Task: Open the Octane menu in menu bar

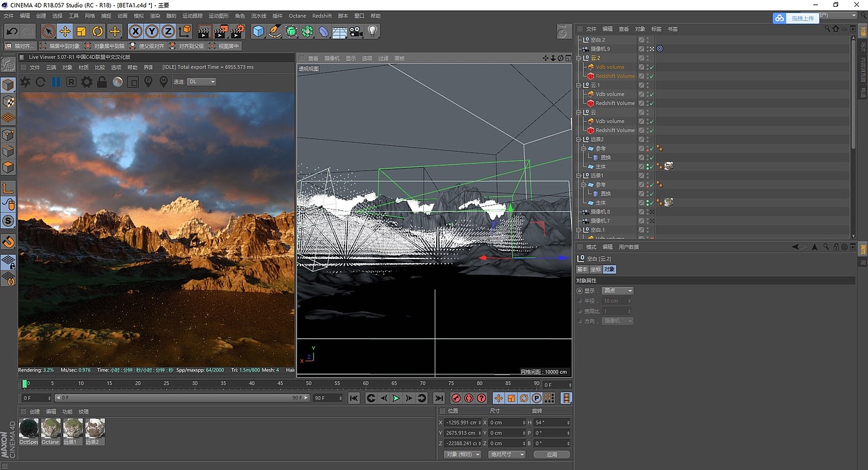Action: 297,16
